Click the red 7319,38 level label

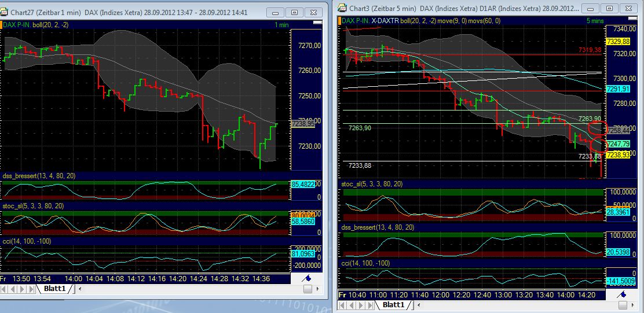tap(590, 50)
